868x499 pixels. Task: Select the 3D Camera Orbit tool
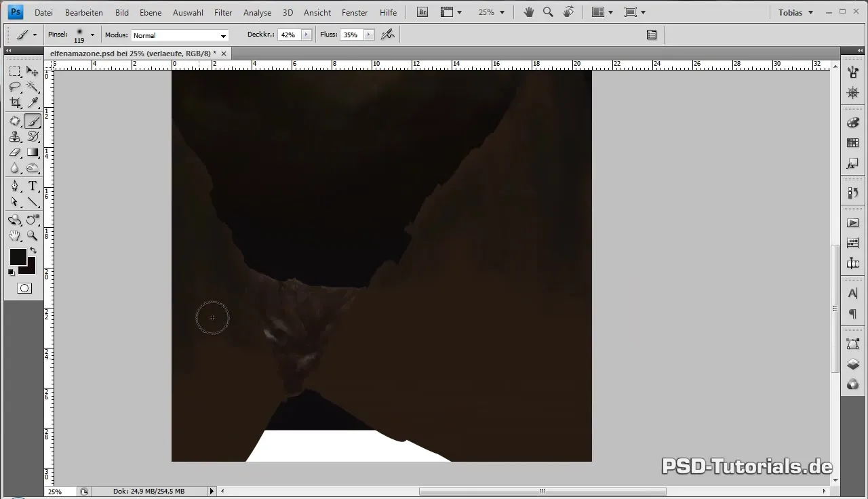point(32,220)
